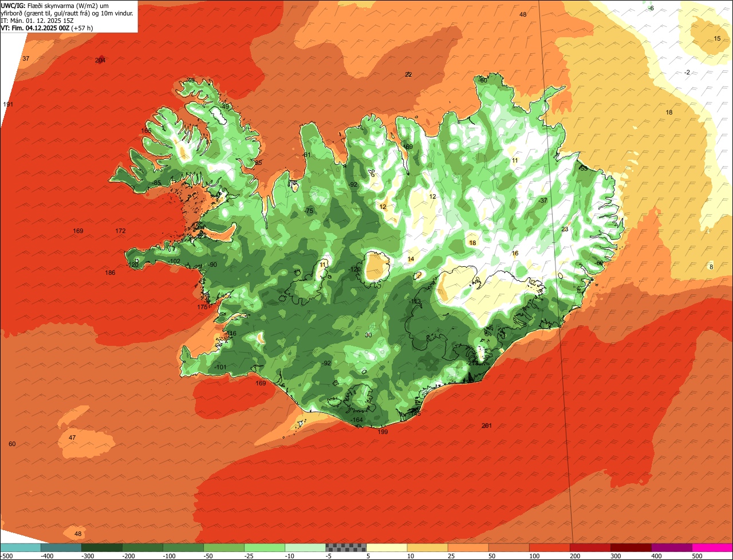733x560 pixels.
Task: Click the '8' value on the map
Action: click(x=711, y=267)
